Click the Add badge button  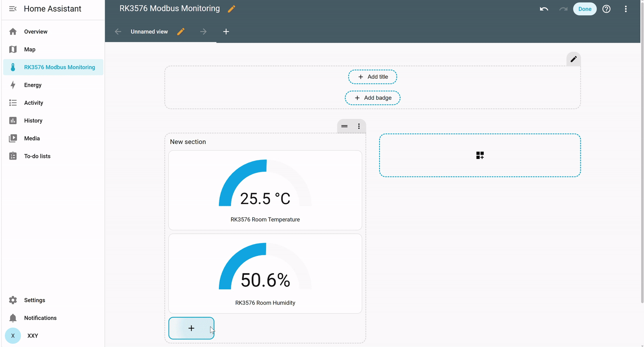click(x=373, y=98)
